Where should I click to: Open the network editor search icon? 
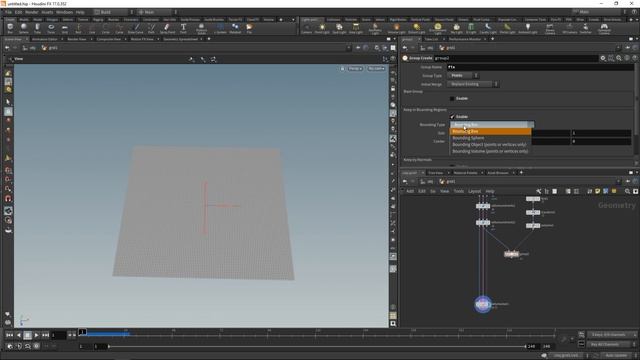tap(627, 191)
